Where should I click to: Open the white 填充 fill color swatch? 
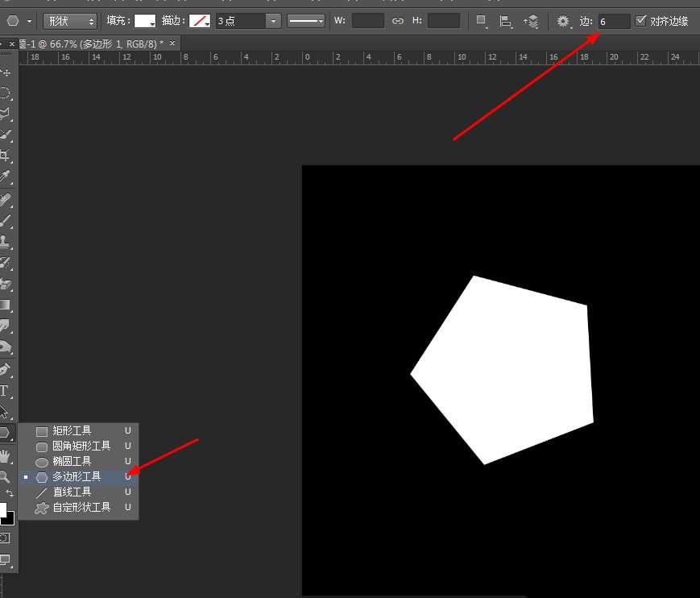click(145, 21)
